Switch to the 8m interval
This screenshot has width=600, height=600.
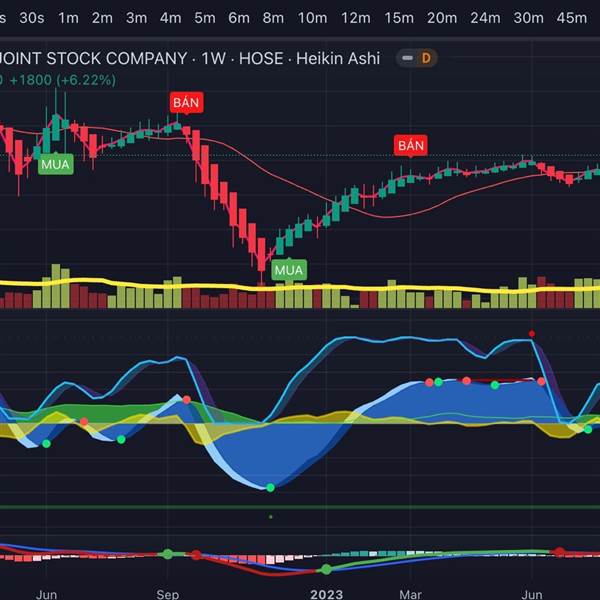pyautogui.click(x=273, y=18)
